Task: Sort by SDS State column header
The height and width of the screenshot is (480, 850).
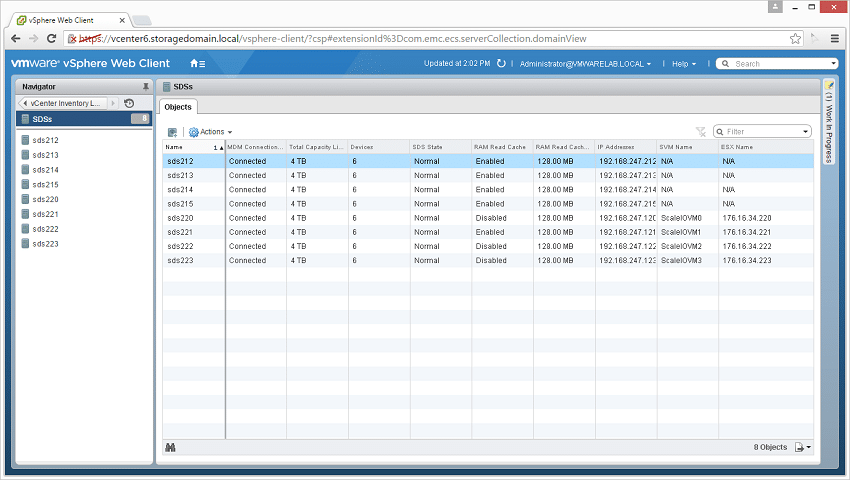Action: click(441, 147)
